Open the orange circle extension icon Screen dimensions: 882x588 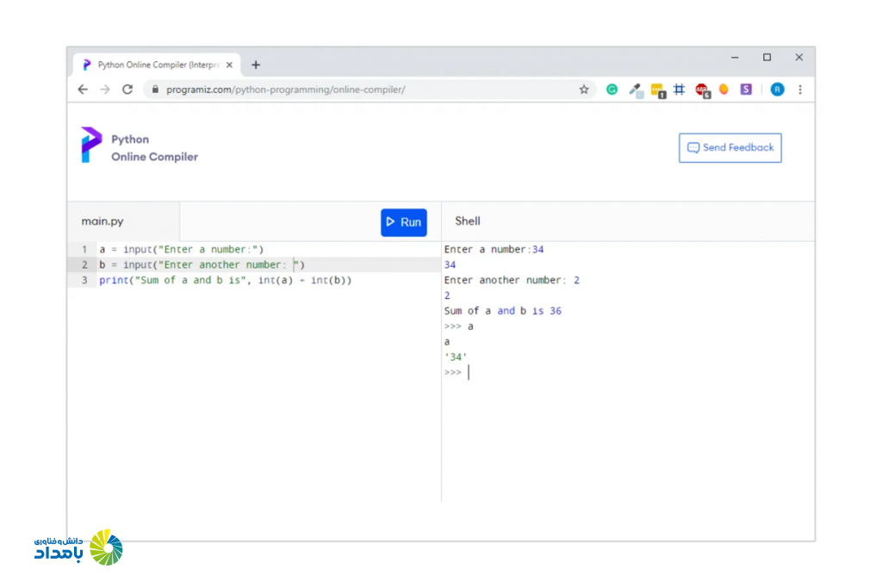pyautogui.click(x=724, y=90)
